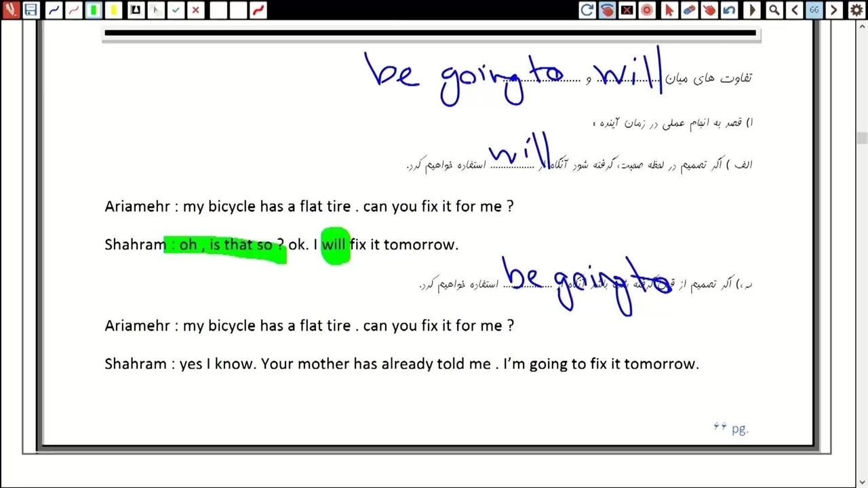The image size is (868, 488).
Task: Click the rotate refresh arrow icon
Action: point(587,10)
